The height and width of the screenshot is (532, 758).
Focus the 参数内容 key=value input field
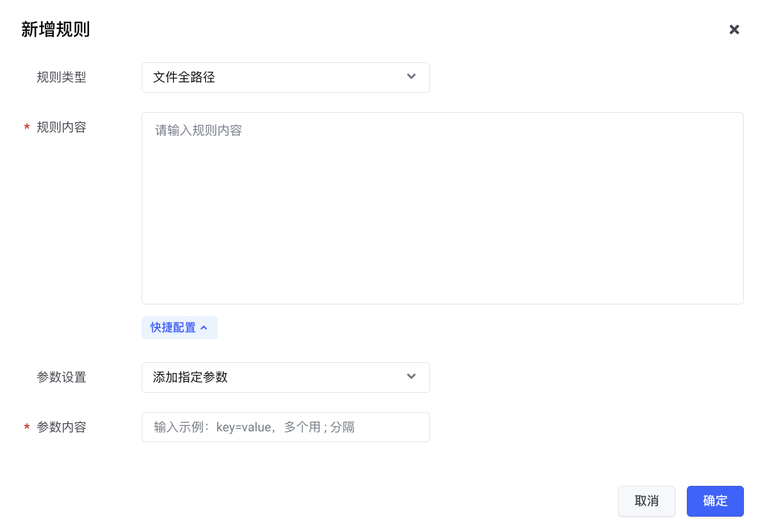pyautogui.click(x=285, y=427)
